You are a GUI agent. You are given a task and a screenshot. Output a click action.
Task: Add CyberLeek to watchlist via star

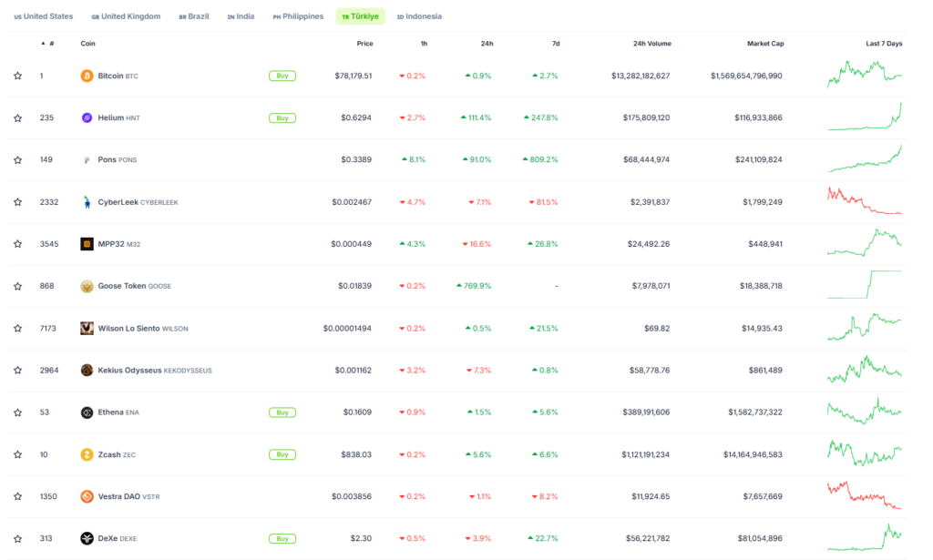tap(18, 202)
